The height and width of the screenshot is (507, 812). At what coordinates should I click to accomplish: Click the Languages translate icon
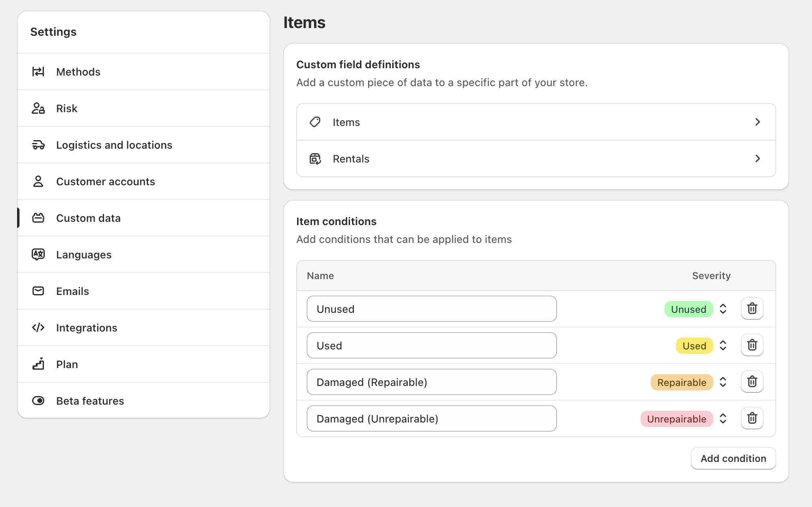[x=38, y=255]
